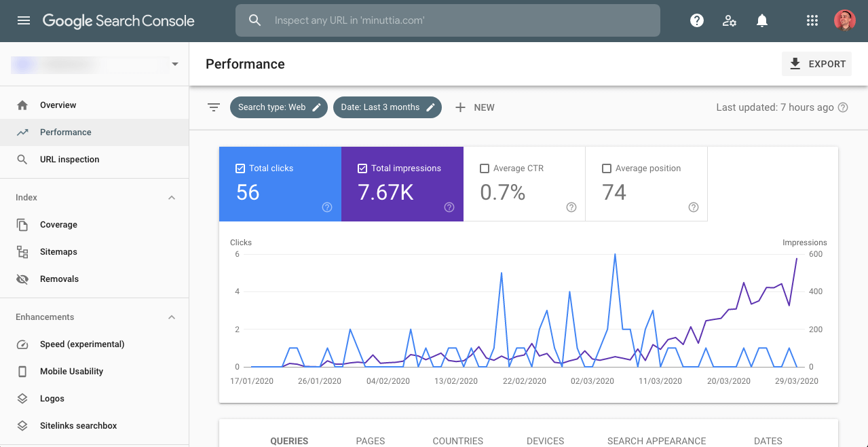Click the Export button

tap(817, 64)
